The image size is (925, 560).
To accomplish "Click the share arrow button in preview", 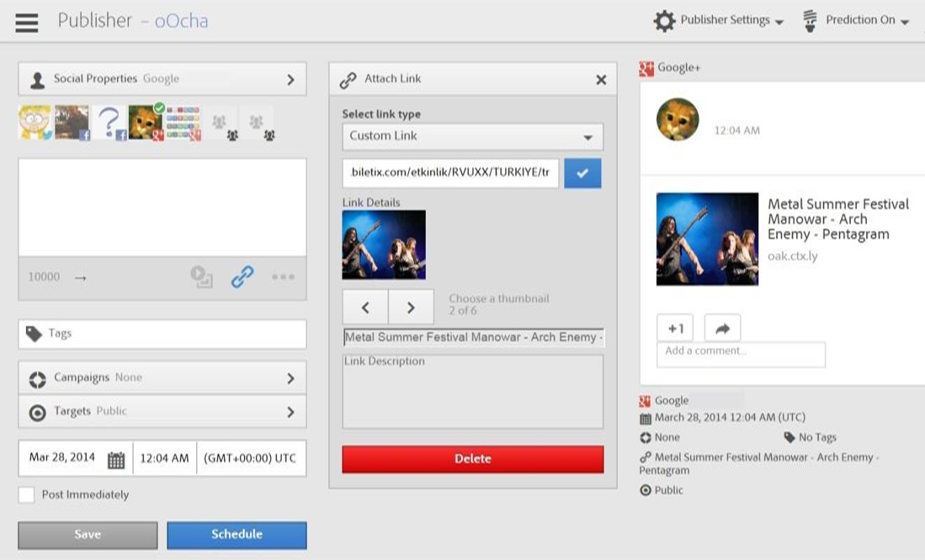I will tap(723, 328).
